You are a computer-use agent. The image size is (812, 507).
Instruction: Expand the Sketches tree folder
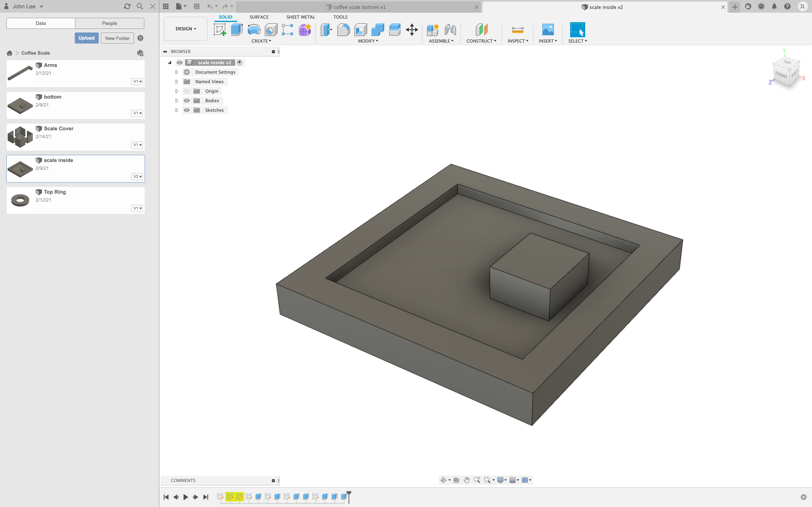tap(176, 110)
